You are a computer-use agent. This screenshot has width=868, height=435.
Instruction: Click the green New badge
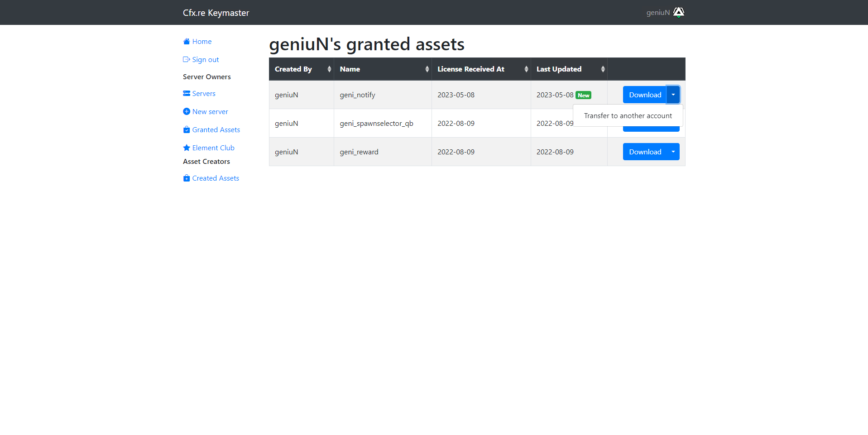pyautogui.click(x=583, y=95)
